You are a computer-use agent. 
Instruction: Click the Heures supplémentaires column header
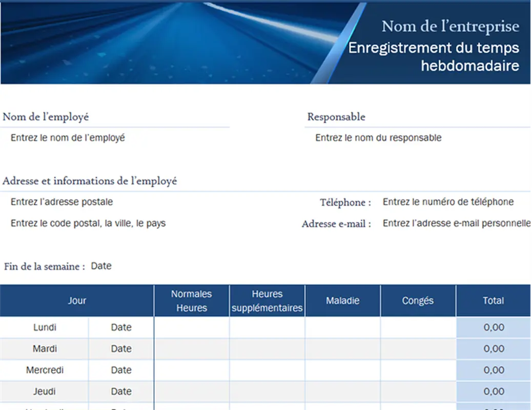pos(267,300)
